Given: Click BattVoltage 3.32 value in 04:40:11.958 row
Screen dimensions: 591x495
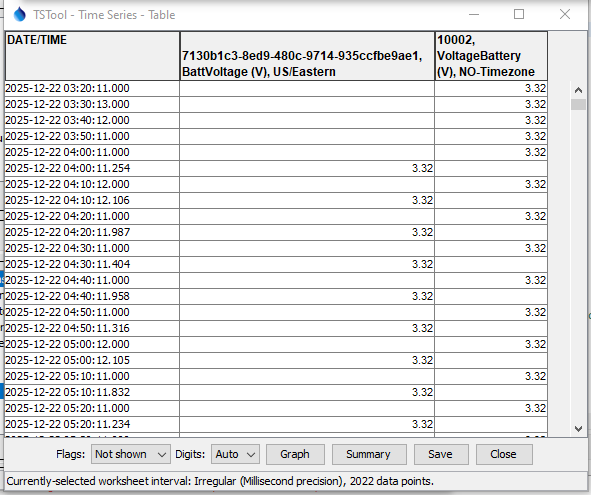Looking at the screenshot, I should click(x=307, y=297).
